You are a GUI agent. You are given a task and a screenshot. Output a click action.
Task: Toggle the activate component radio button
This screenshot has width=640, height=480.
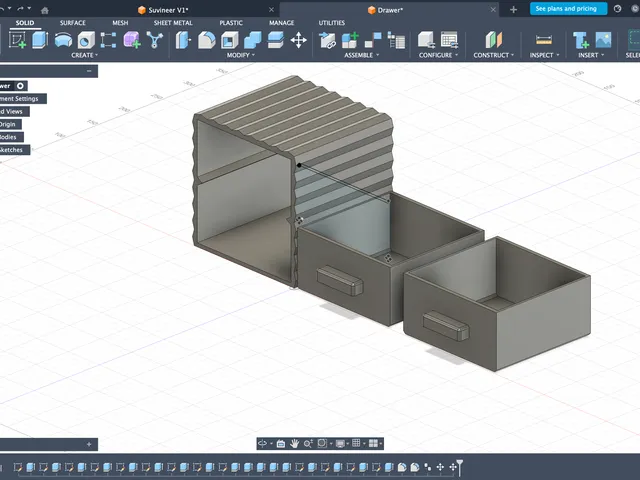pyautogui.click(x=20, y=86)
